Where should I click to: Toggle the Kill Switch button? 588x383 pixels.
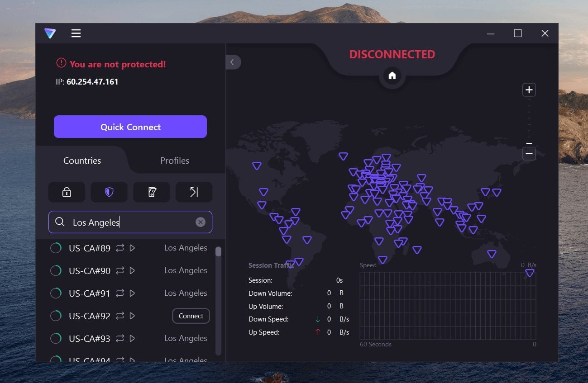click(152, 192)
